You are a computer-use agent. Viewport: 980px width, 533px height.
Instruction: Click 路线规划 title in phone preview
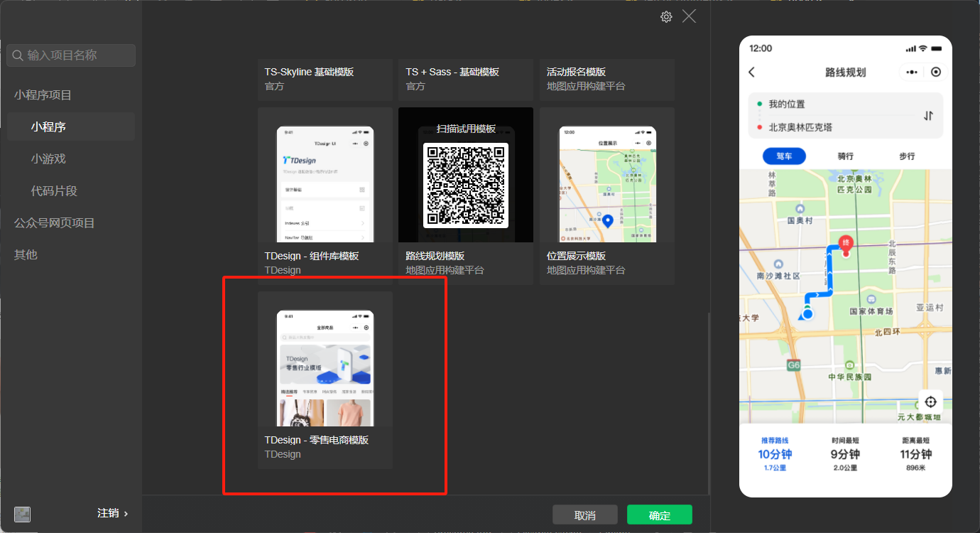(x=845, y=72)
